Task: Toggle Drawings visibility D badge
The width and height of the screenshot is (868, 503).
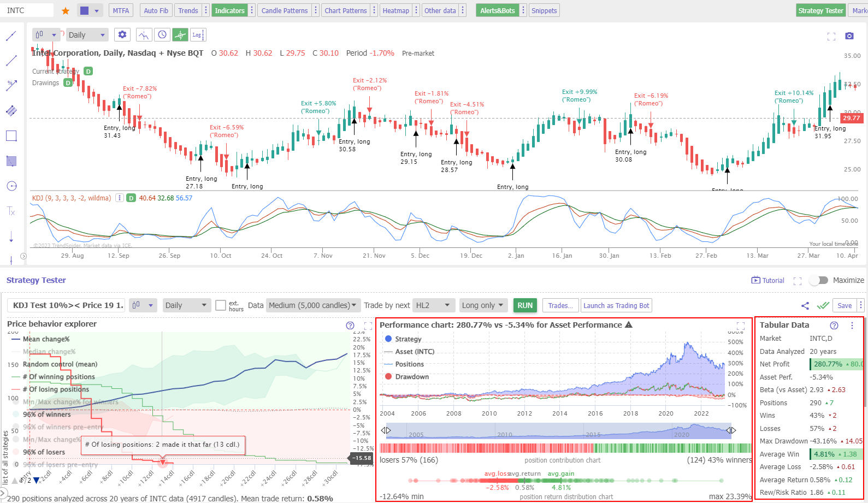Action: (x=68, y=83)
